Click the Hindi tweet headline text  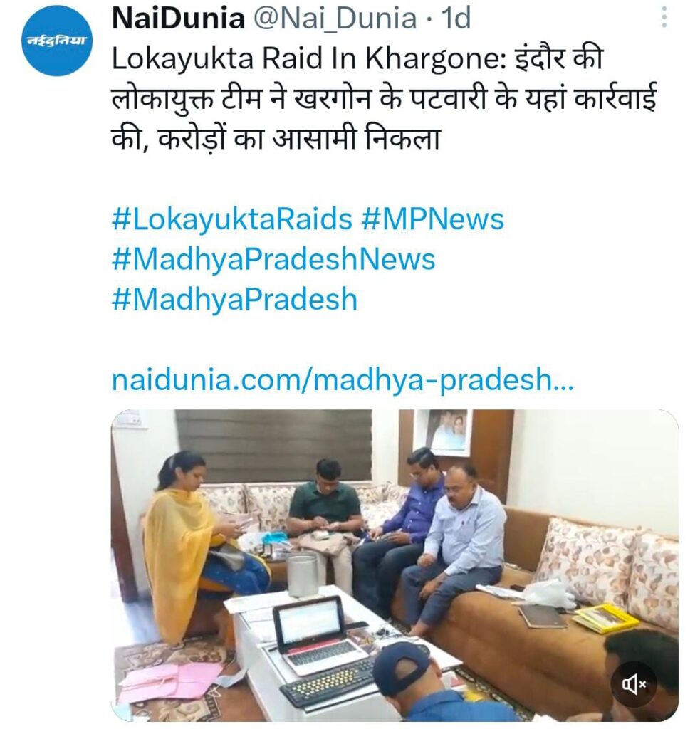[385, 99]
